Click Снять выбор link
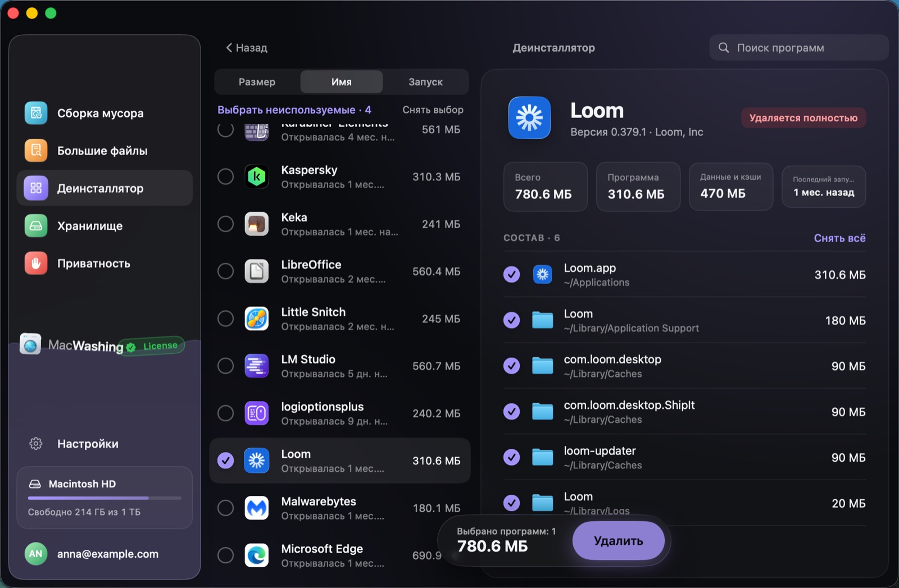899x588 pixels. pyautogui.click(x=433, y=110)
